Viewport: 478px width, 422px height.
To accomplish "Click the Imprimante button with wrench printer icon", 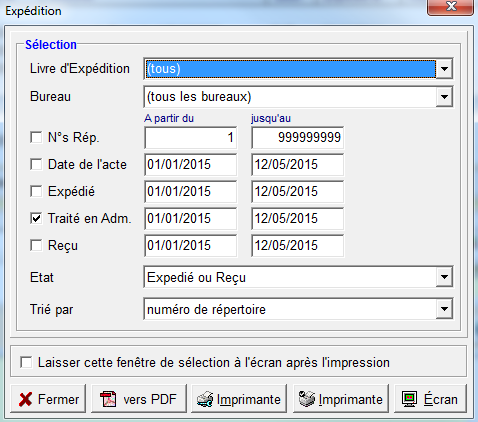I will coord(239,399).
